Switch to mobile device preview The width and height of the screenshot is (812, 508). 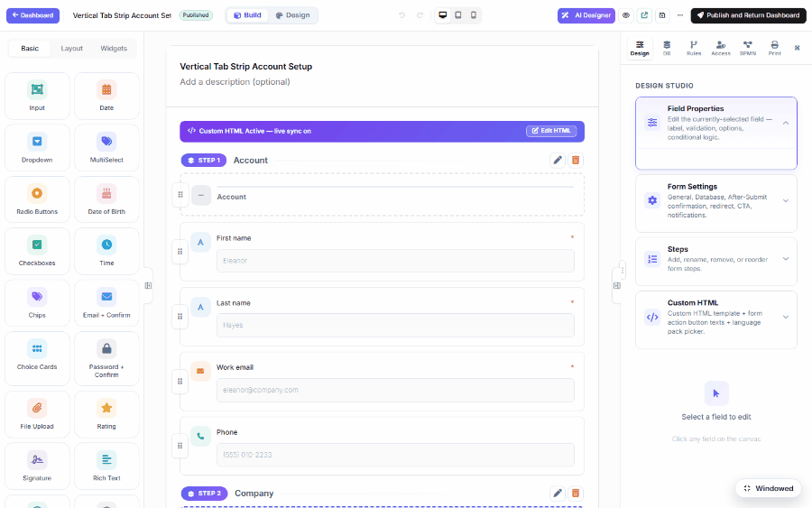point(474,15)
